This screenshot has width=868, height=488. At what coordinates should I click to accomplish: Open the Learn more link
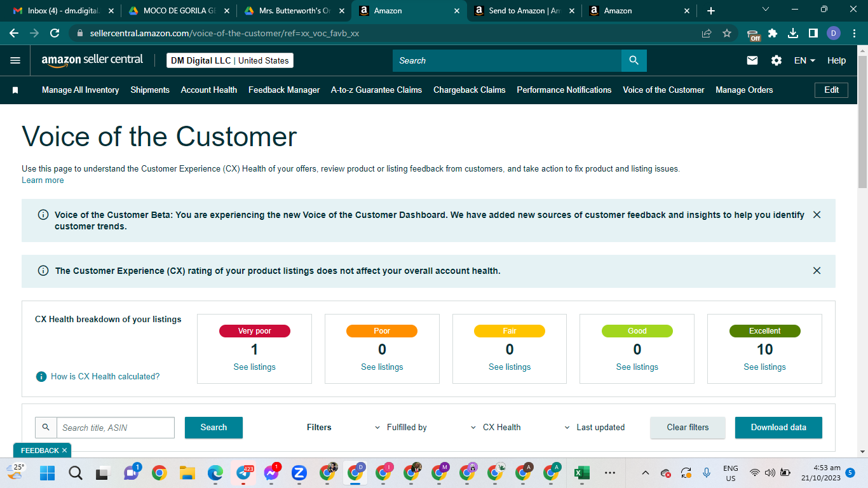coord(43,180)
